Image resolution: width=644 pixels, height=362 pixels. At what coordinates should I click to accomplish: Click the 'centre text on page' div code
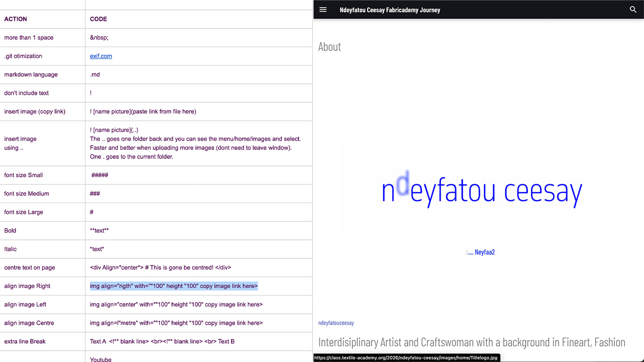[160, 268]
